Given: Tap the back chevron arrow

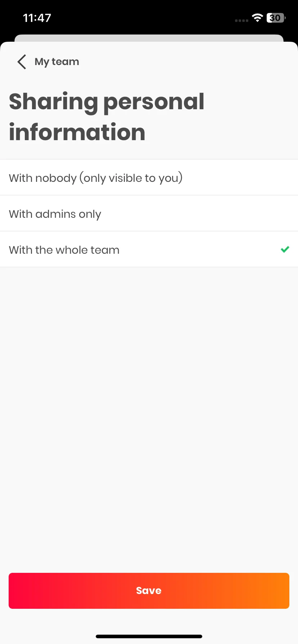Looking at the screenshot, I should coord(22,62).
